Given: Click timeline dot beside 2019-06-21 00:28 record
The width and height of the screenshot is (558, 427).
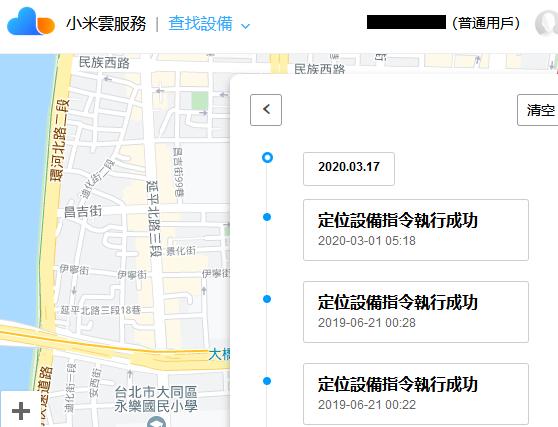Looking at the screenshot, I should (267, 299).
